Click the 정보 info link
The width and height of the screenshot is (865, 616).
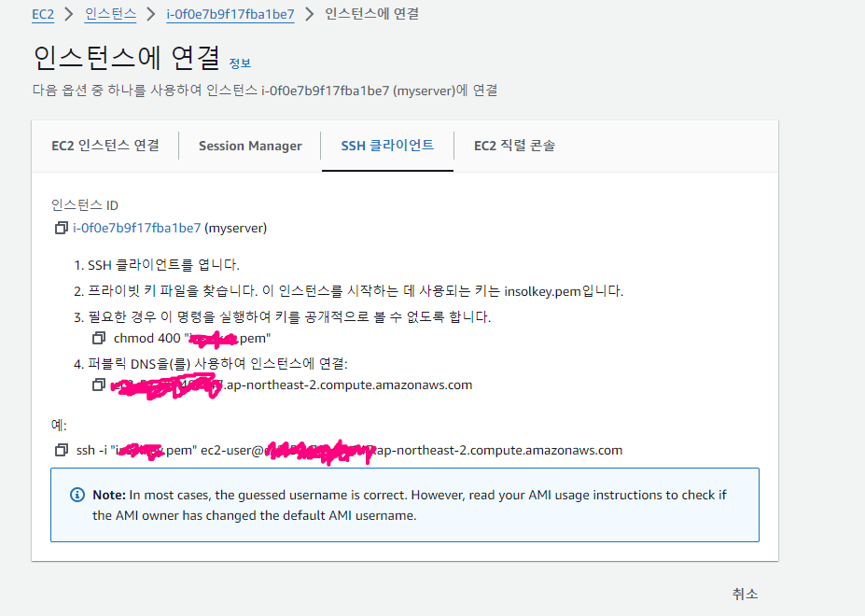click(240, 63)
